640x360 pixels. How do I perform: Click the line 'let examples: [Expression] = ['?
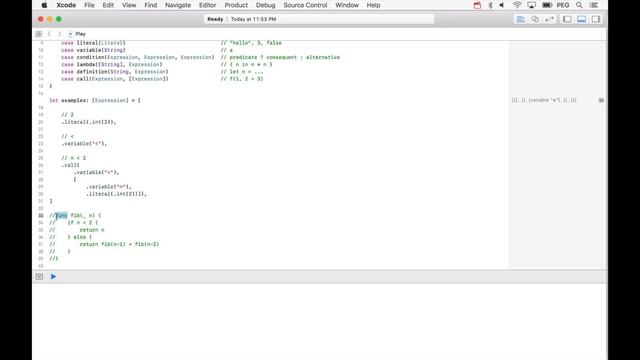(95, 100)
